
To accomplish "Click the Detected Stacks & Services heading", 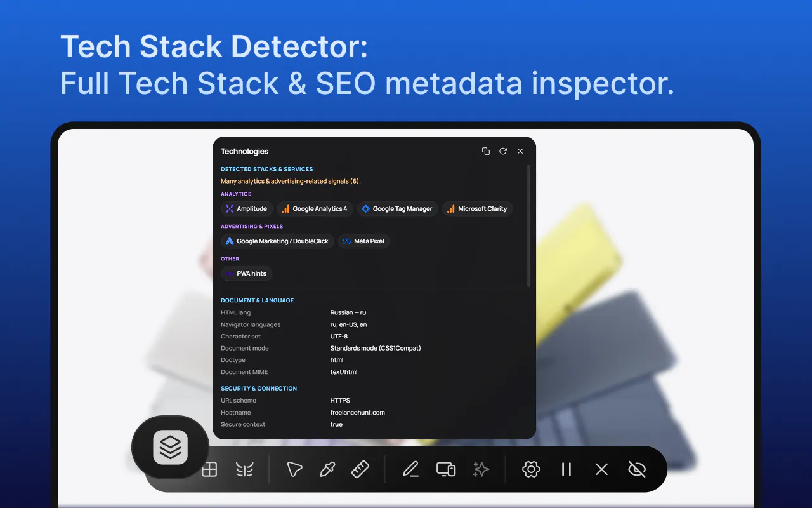I will tap(267, 170).
